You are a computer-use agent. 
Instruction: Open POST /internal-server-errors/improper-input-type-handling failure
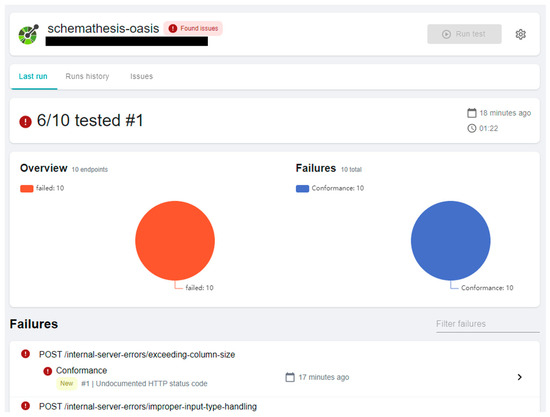(x=148, y=406)
